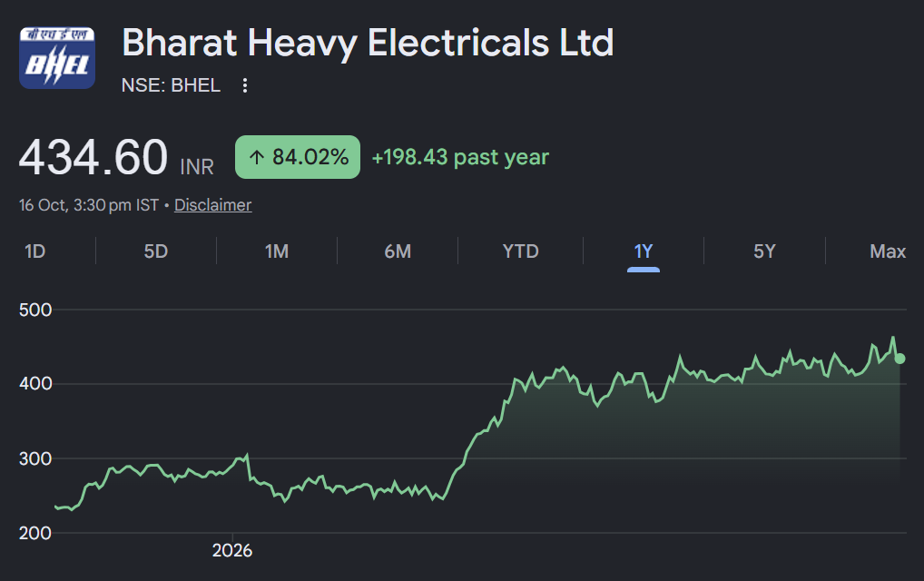Click the 2026 axis label
This screenshot has width=924, height=581.
(x=232, y=550)
